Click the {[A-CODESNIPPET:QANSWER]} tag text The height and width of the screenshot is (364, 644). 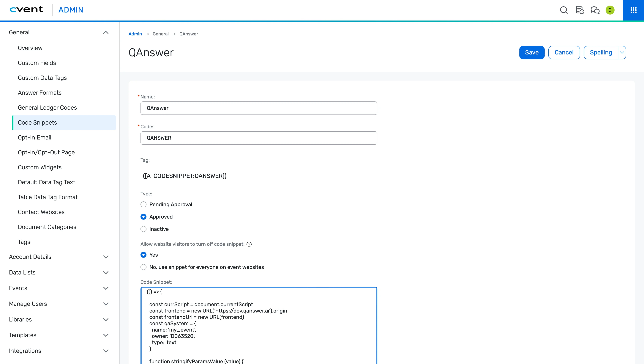click(184, 176)
